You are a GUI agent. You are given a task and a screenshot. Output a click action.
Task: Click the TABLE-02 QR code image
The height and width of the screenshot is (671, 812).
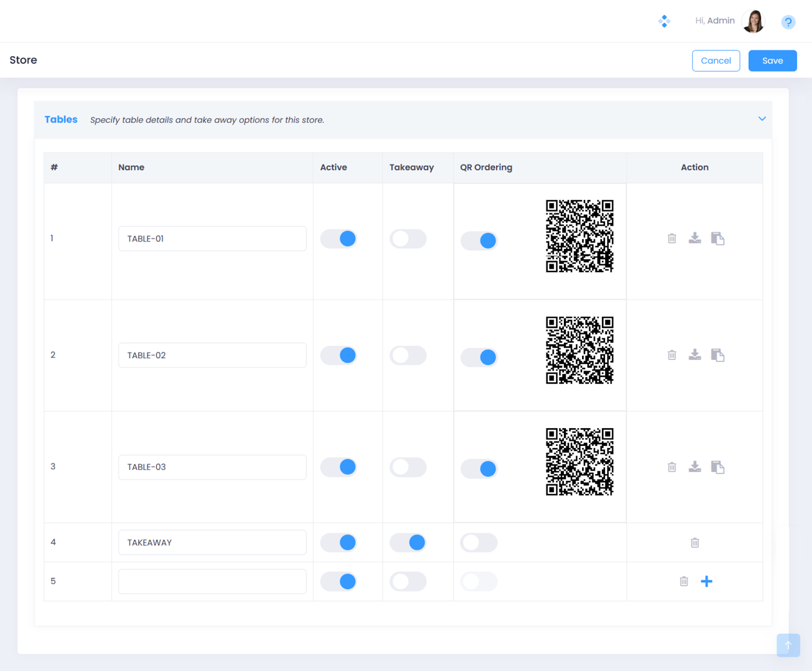579,350
